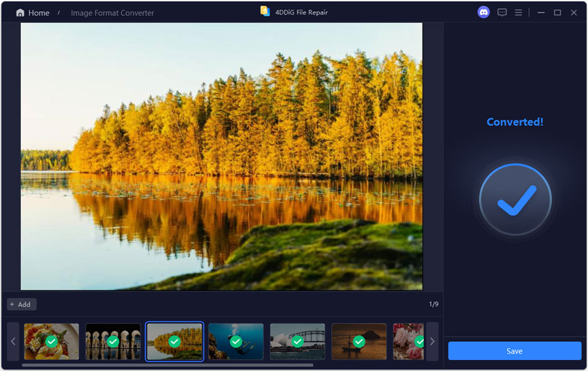The height and width of the screenshot is (371, 588).
Task: Select the food plate thumbnail
Action: [x=51, y=341]
